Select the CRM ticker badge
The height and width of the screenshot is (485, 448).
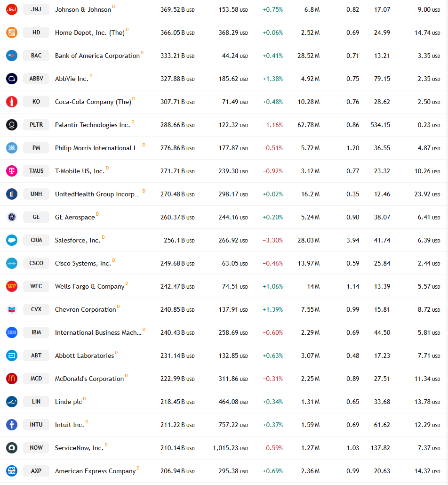[x=36, y=240]
